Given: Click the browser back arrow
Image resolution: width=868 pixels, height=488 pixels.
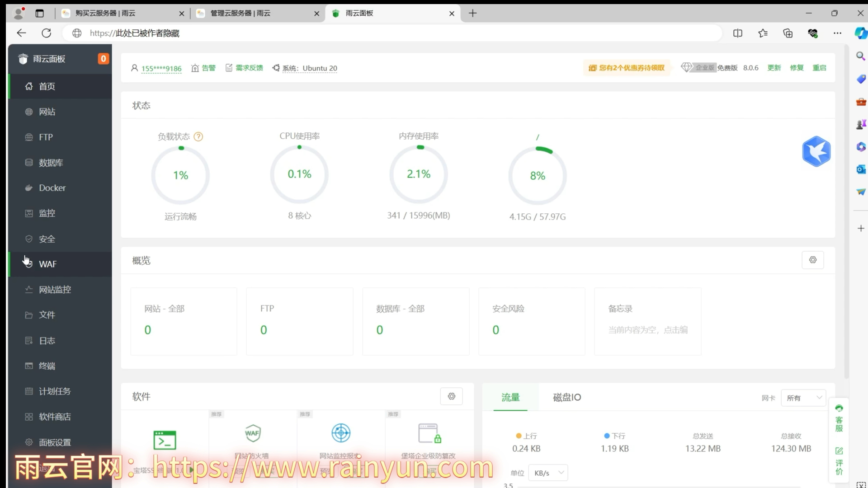Looking at the screenshot, I should pyautogui.click(x=21, y=33).
